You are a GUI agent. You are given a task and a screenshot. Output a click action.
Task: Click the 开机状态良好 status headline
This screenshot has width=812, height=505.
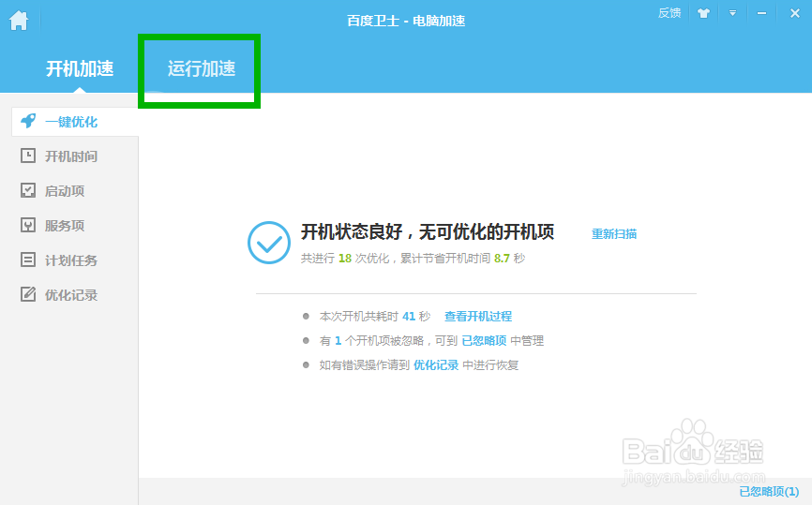coord(428,231)
